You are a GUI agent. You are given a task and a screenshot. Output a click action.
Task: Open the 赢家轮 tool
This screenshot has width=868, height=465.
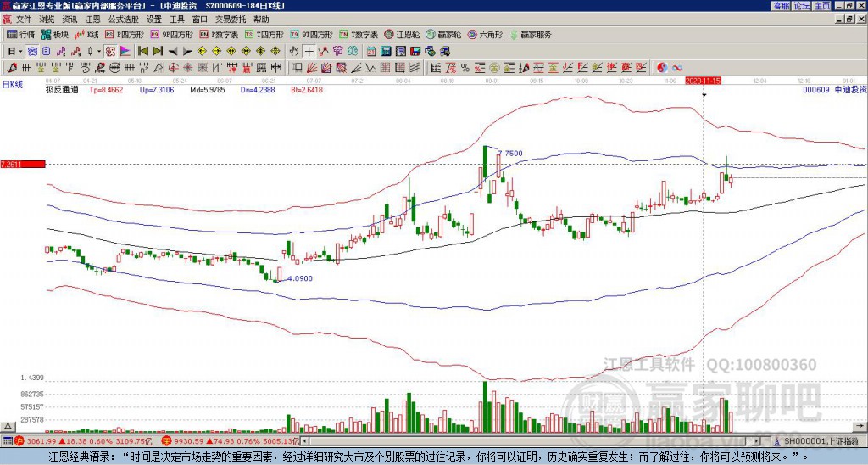tap(443, 34)
